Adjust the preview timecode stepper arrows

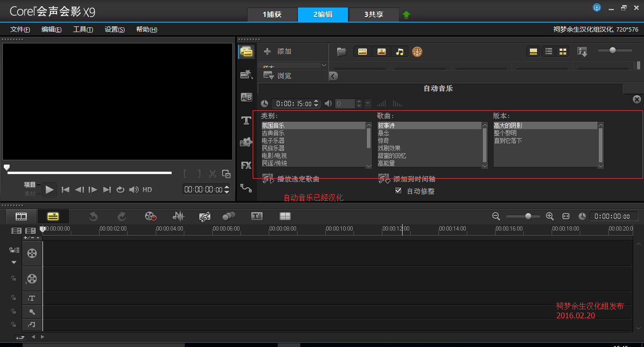pyautogui.click(x=227, y=190)
